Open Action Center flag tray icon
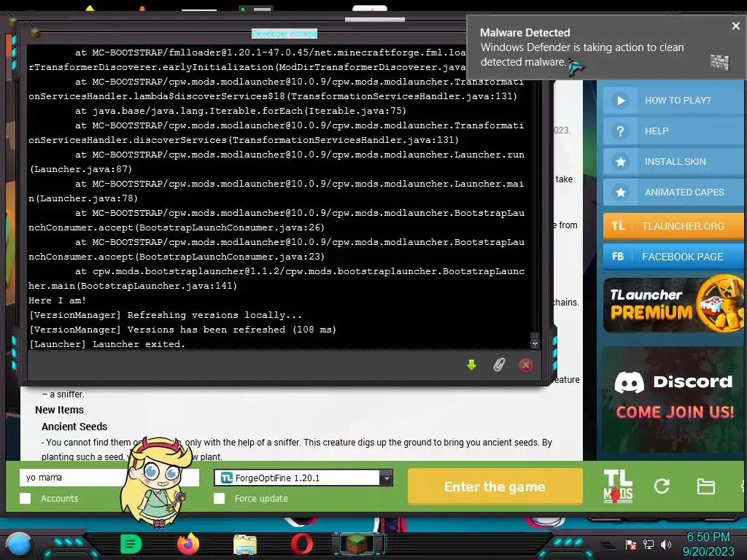 630,545
